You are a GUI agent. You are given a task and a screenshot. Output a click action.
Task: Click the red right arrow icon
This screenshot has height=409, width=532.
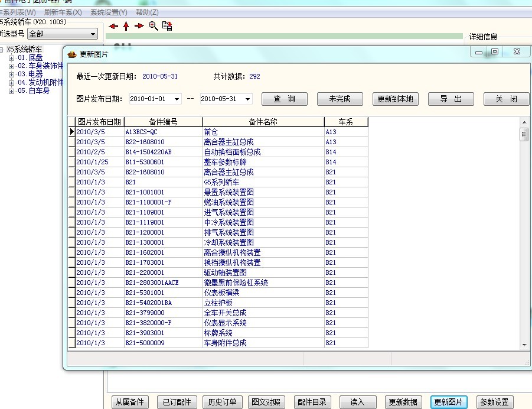(x=139, y=26)
